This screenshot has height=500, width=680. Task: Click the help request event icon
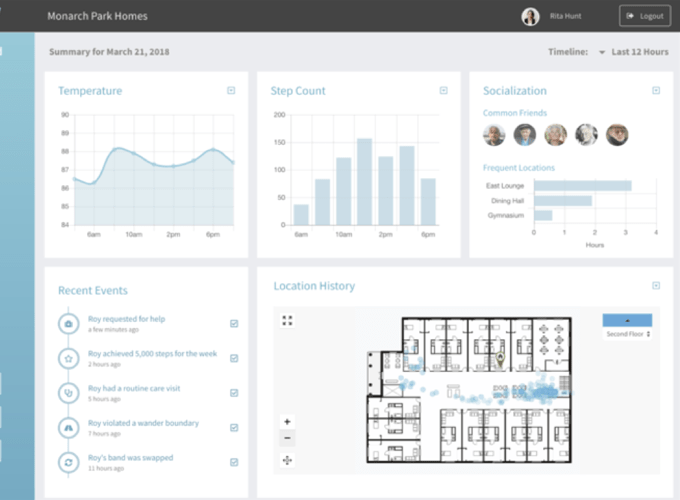(x=68, y=323)
